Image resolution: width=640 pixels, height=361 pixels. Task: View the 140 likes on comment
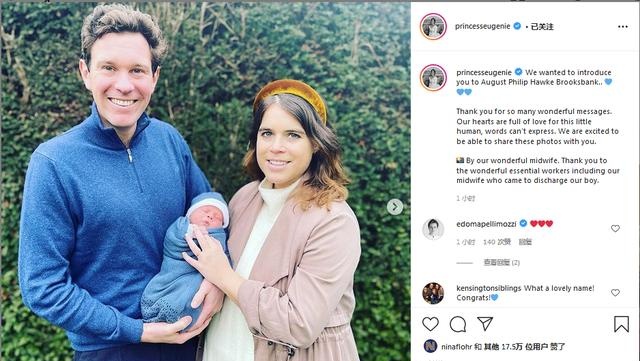coord(497,242)
